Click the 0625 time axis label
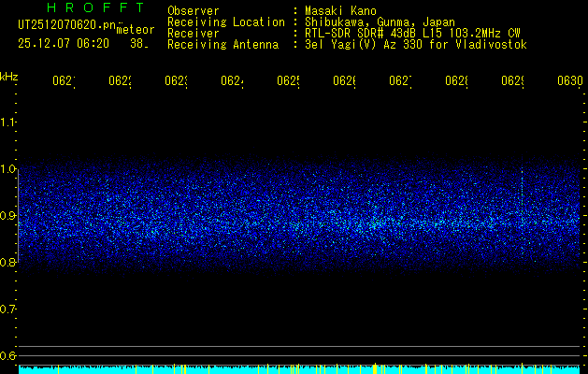The height and width of the screenshot is (374, 588). (x=288, y=81)
